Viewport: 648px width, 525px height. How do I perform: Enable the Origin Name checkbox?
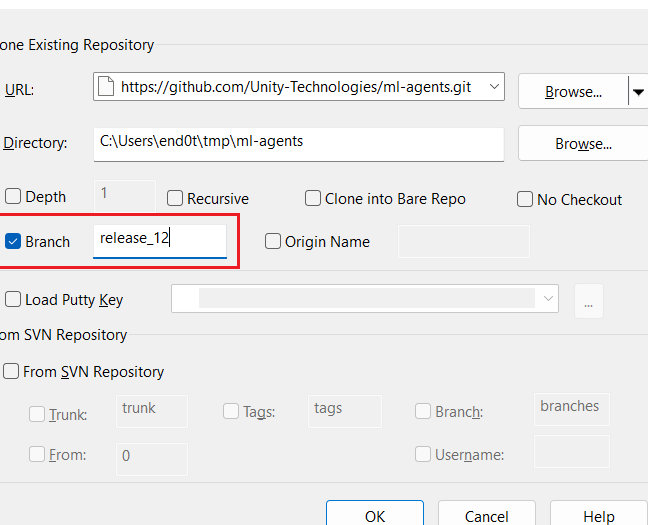273,241
